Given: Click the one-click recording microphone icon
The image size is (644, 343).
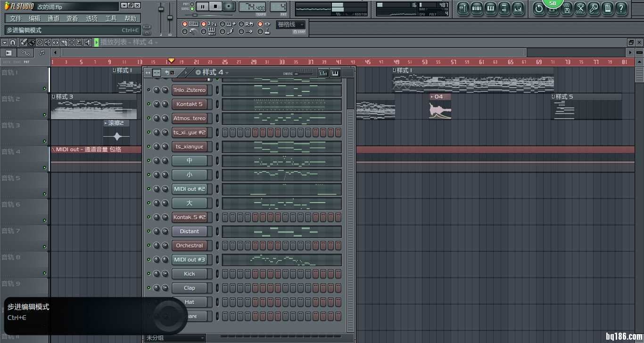Looking at the screenshot, I should (x=594, y=8).
